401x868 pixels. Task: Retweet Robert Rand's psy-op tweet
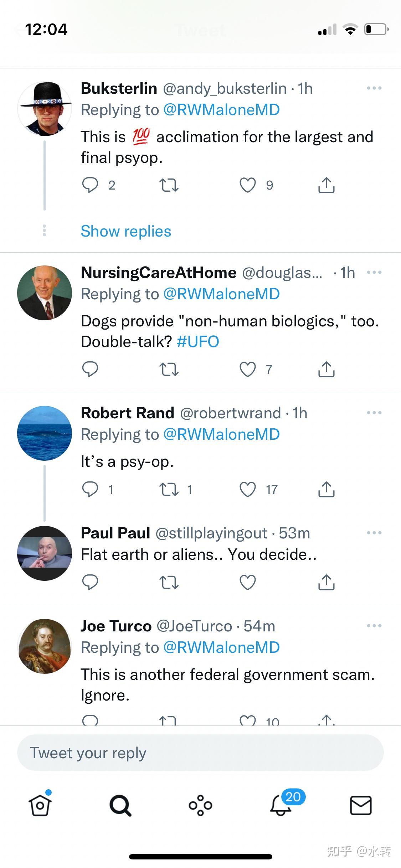[x=169, y=489]
